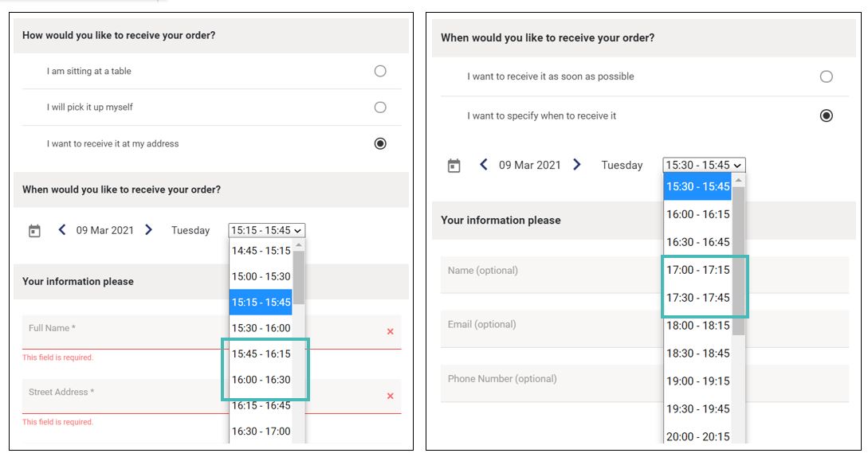Open the 15:30 - 15:45 time dropdown
The image size is (868, 461).
[x=704, y=165]
